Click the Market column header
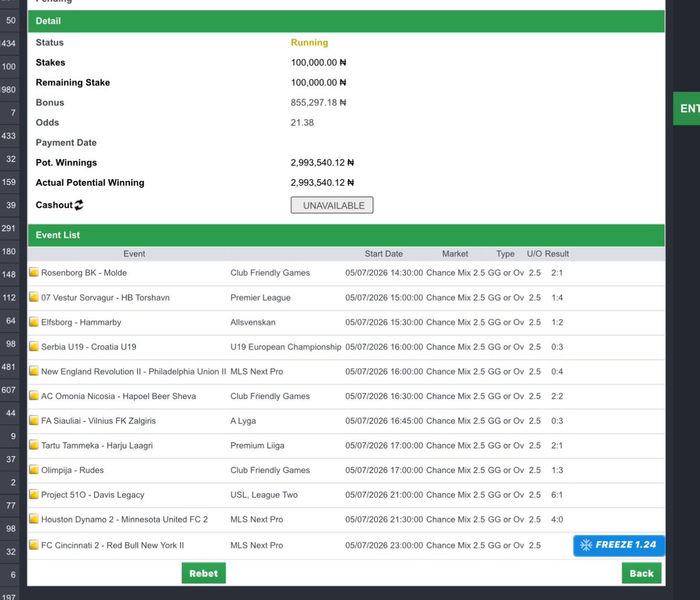 pos(455,253)
